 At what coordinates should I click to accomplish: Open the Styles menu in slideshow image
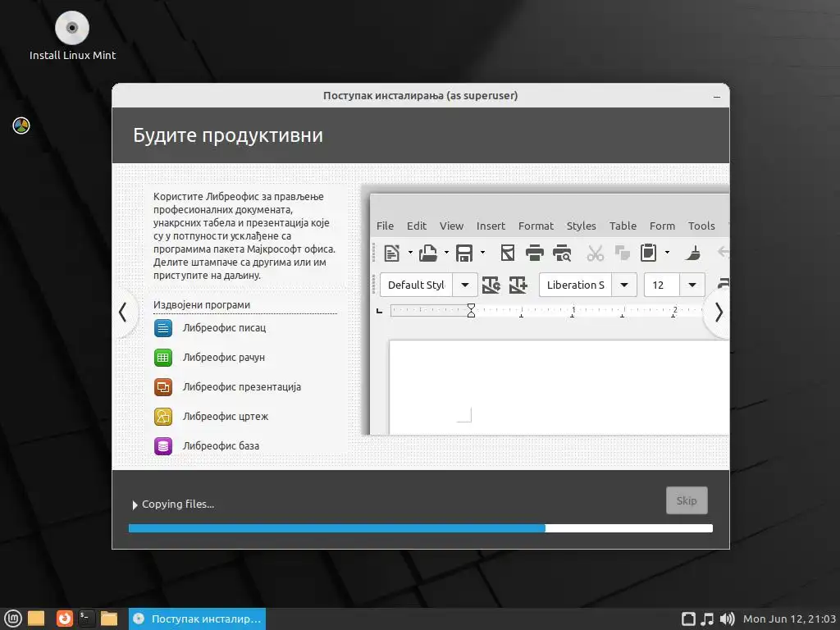click(582, 226)
